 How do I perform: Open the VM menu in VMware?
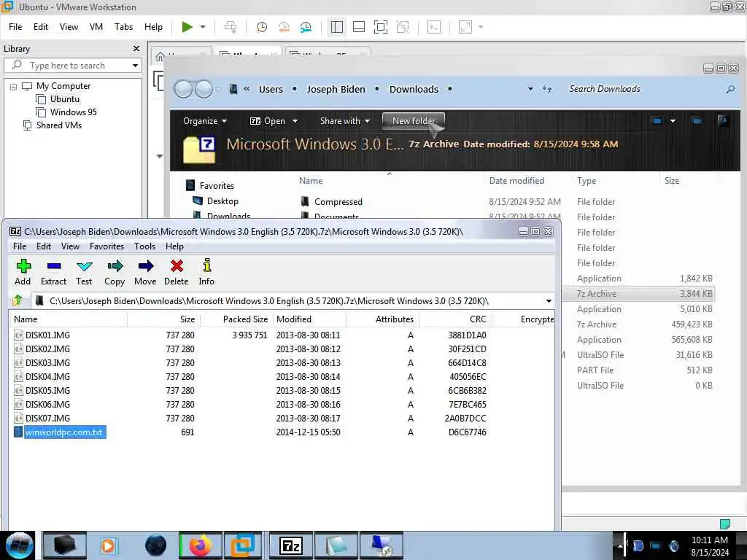[x=96, y=27]
